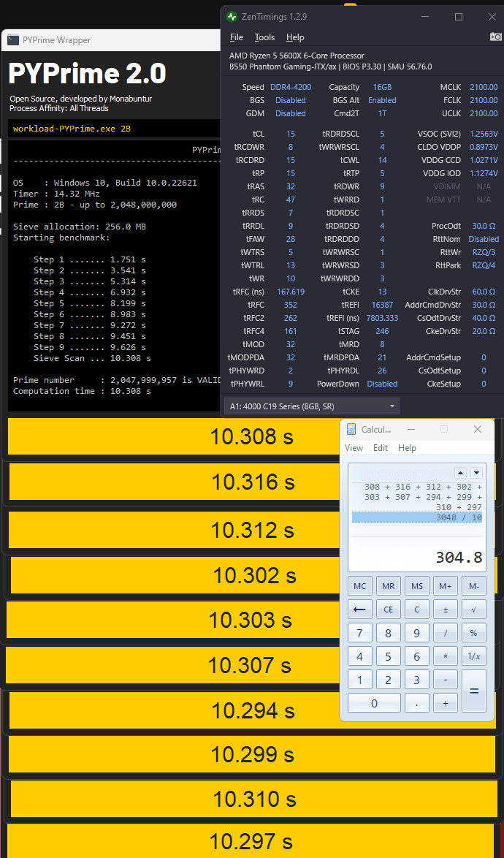Click digit 2 on the calculator
The width and height of the screenshot is (504, 858).
tap(388, 680)
